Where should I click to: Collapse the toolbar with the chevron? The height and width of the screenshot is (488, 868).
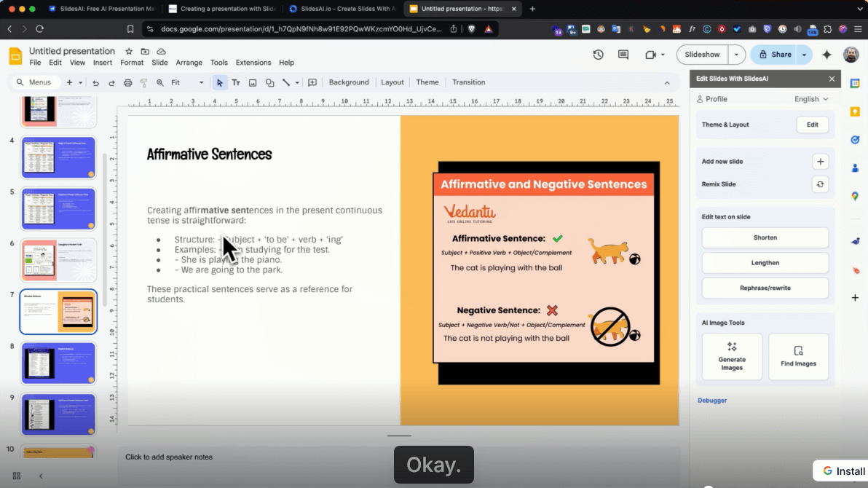tap(668, 82)
